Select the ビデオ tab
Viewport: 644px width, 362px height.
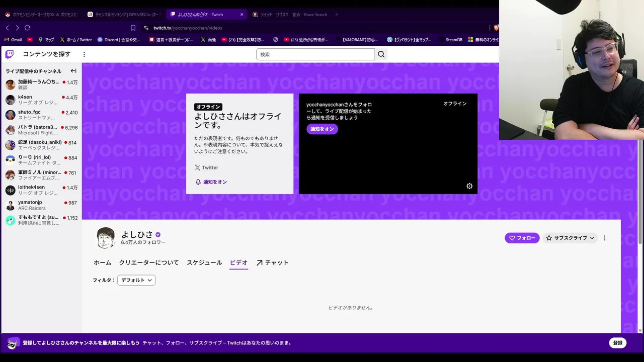[238, 262]
